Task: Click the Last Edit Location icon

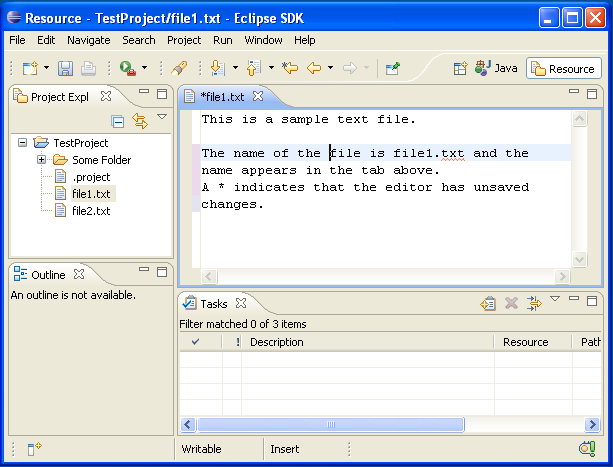Action: pos(290,68)
